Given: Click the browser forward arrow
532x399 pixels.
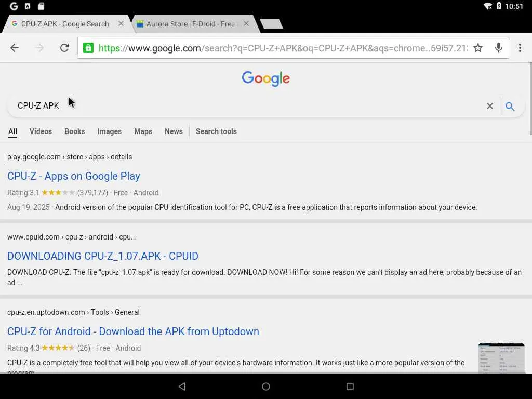Looking at the screenshot, I should tap(39, 48).
